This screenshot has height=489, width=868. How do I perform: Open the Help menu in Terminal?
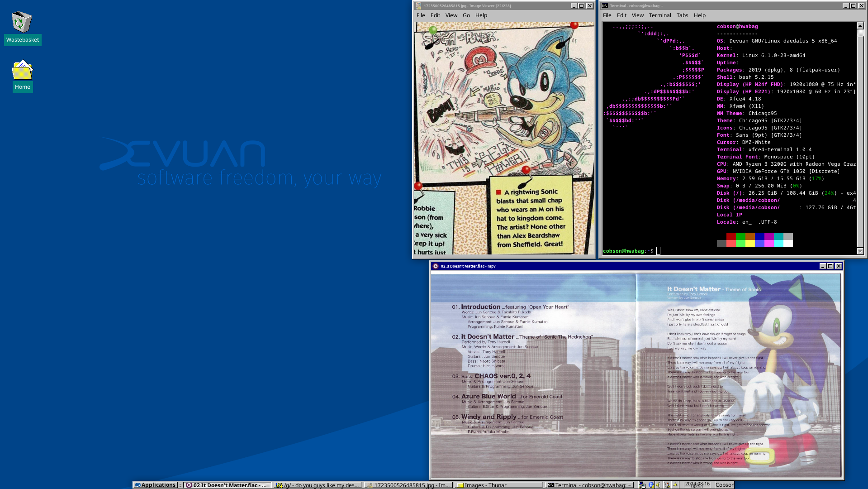point(699,15)
